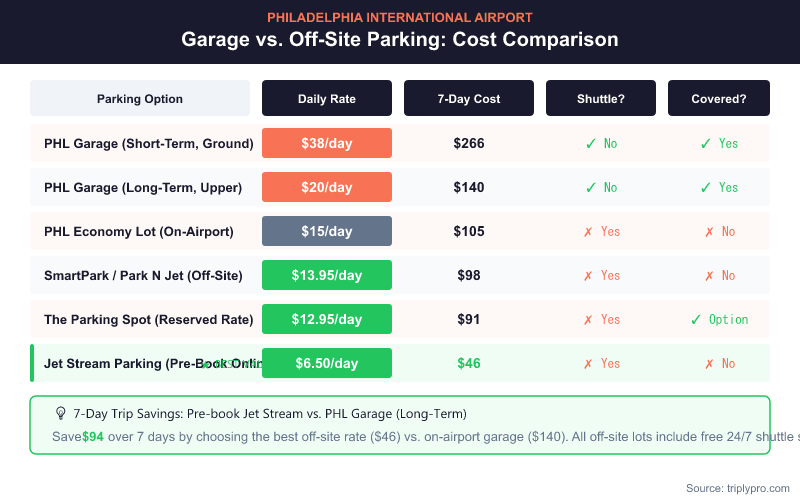Click Shuttle checkmark for PHL Garage Short-Term
Image resolution: width=800 pixels, height=500 pixels.
point(591,144)
